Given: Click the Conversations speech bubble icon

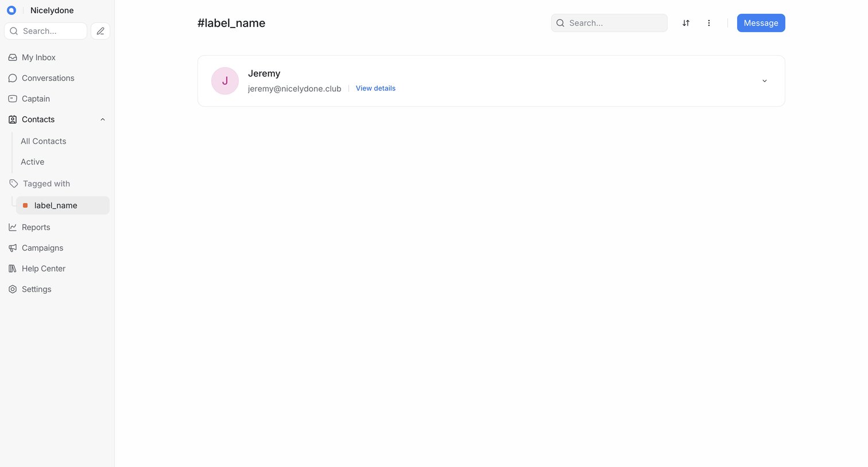Looking at the screenshot, I should point(13,78).
